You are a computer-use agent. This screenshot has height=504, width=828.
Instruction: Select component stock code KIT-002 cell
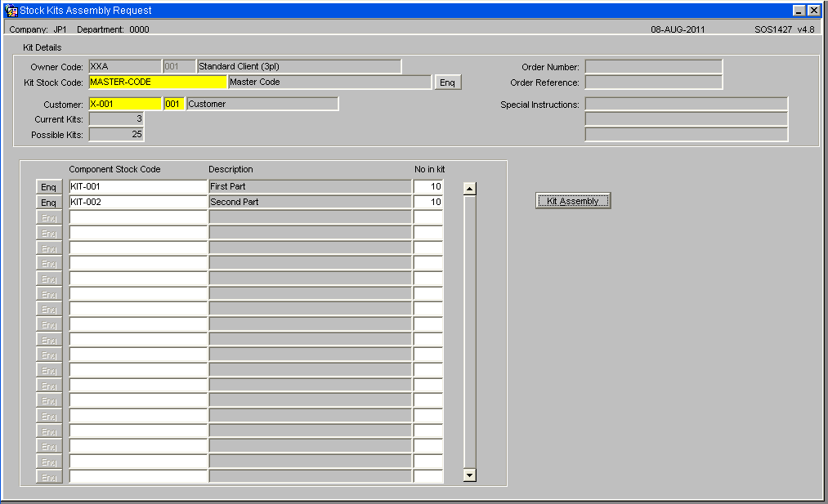[138, 202]
